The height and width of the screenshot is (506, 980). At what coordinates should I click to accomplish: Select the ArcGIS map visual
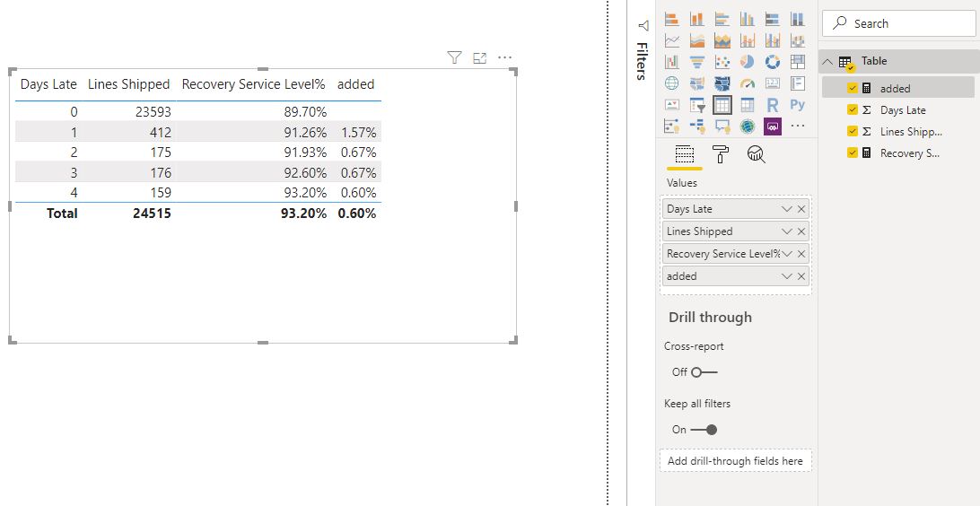click(x=747, y=126)
